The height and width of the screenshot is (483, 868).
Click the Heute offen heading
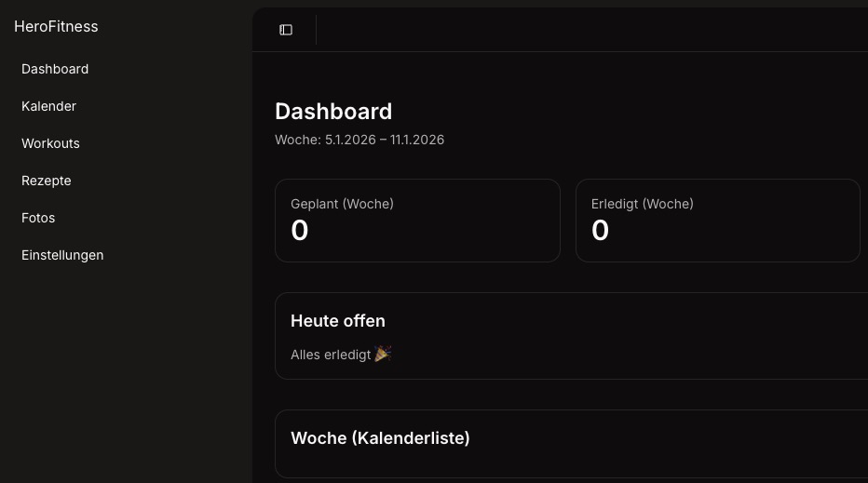coord(338,321)
